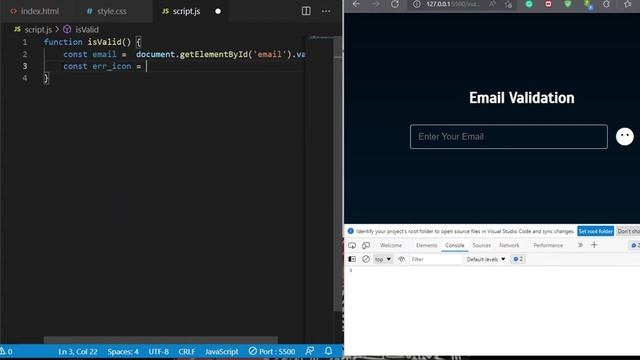This screenshot has height=360, width=640.
Task: Click Ln 3, Col 22 in the status bar
Action: (x=78, y=351)
